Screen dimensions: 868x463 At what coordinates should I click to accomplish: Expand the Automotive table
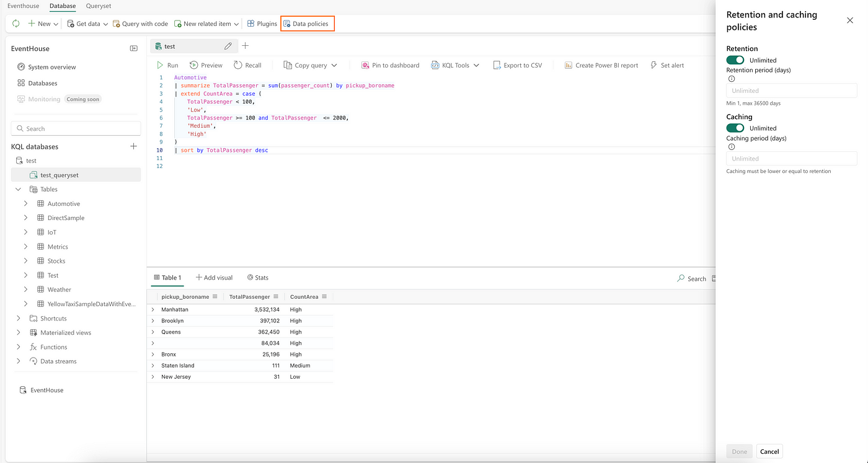click(x=25, y=203)
